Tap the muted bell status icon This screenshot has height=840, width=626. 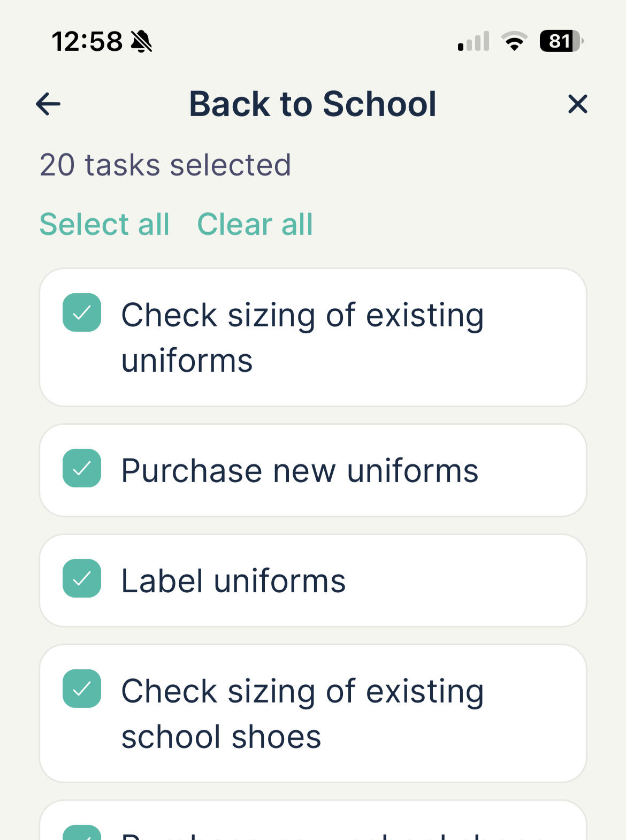142,42
